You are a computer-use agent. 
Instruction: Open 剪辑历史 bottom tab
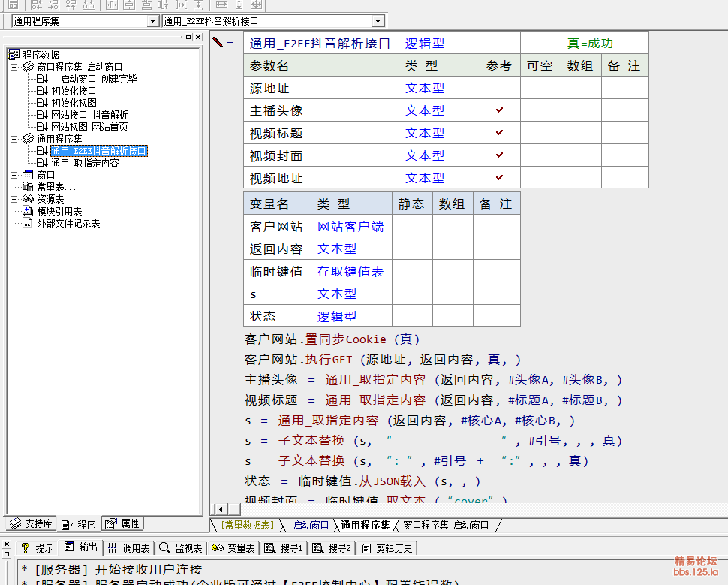coord(388,548)
